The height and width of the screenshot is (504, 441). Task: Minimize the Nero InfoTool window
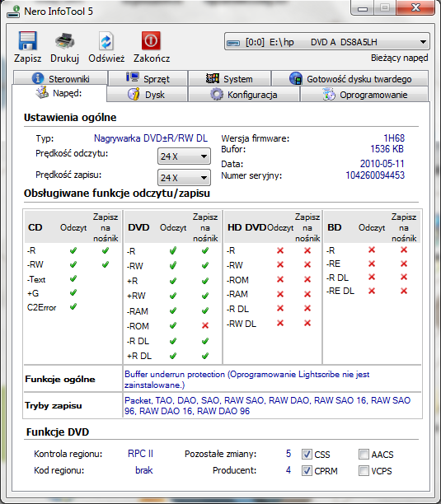[x=363, y=8]
